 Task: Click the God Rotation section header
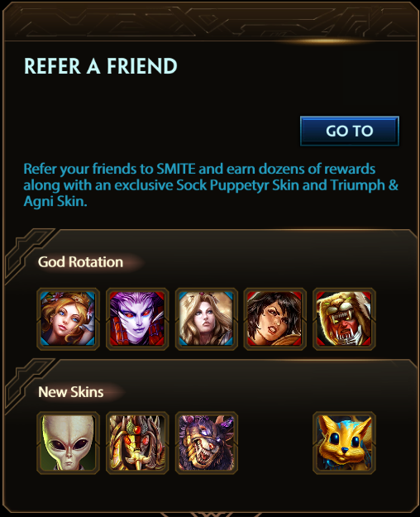(80, 262)
